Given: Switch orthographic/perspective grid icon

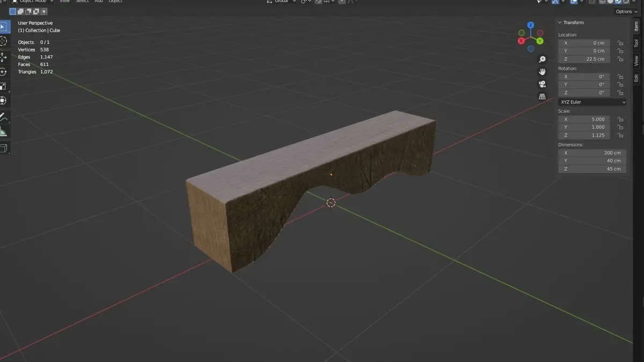Looking at the screenshot, I should 542,97.
